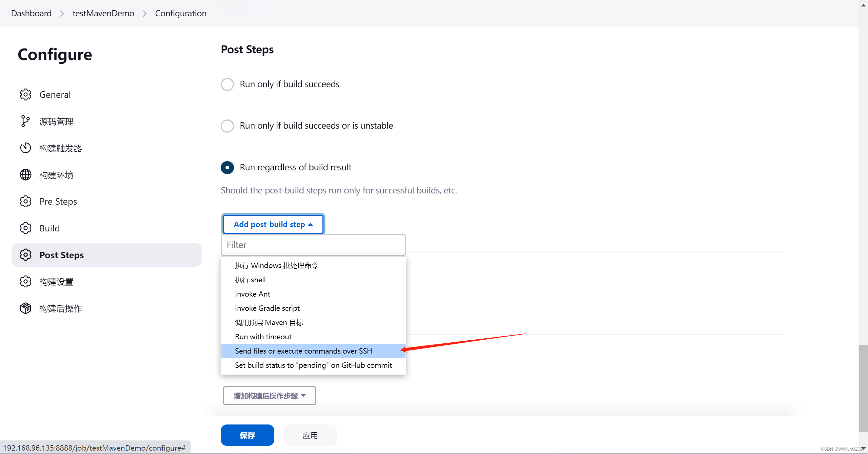This screenshot has height=454, width=868.
Task: Click the Pre Steps gear icon
Action: pos(25,202)
